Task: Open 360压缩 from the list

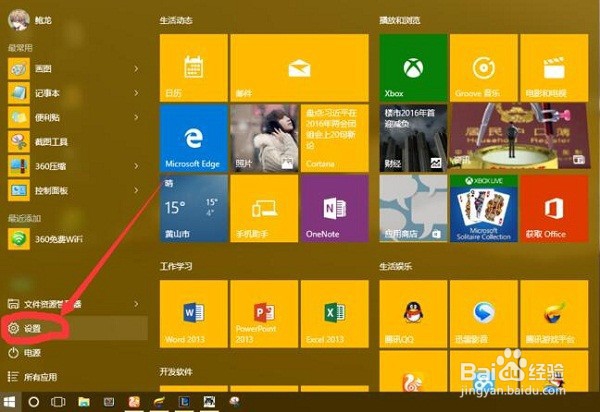Action: click(75, 166)
